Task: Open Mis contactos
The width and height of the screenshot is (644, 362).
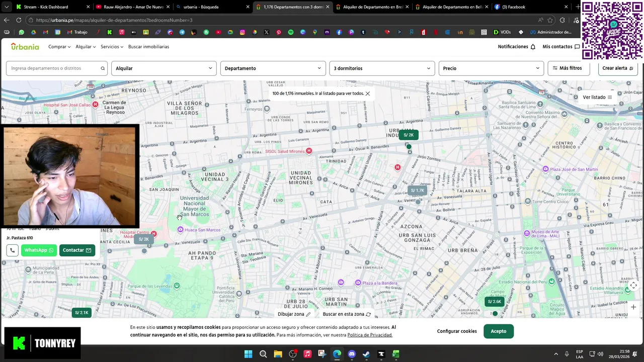Action: point(561,47)
